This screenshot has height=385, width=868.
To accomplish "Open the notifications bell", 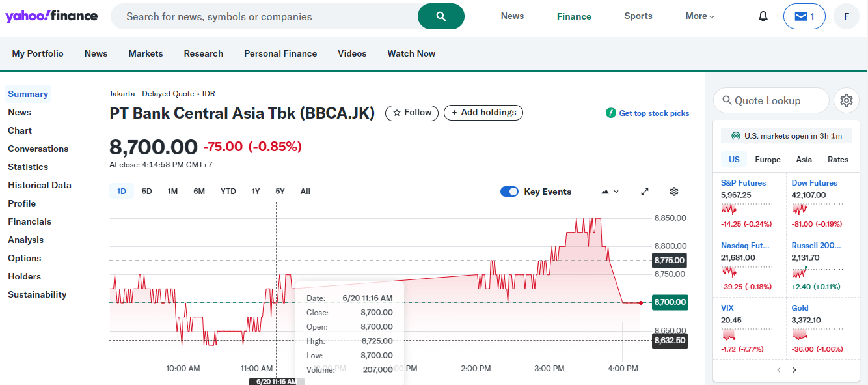I will (763, 15).
